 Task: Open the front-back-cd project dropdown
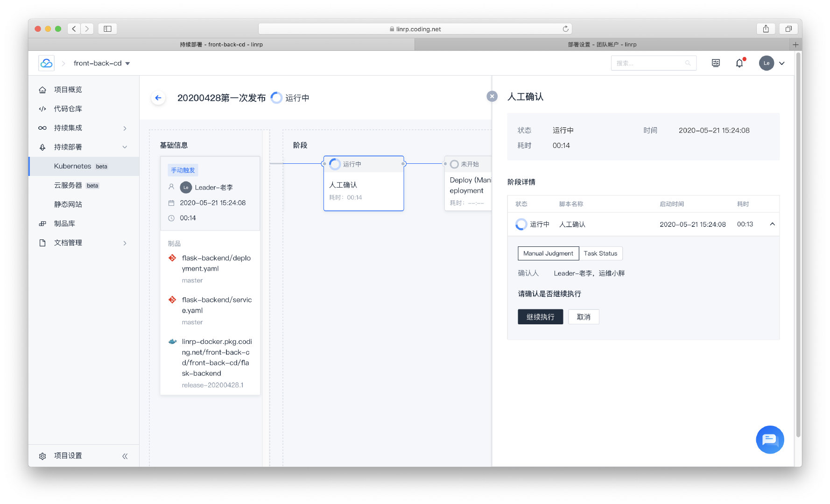tap(102, 63)
